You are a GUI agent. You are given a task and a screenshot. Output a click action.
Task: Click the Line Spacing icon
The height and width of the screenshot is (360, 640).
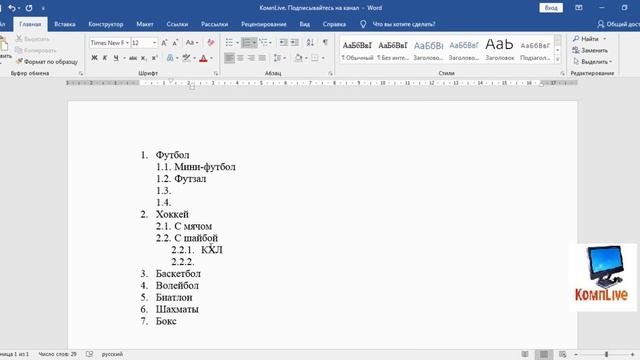[x=277, y=58]
